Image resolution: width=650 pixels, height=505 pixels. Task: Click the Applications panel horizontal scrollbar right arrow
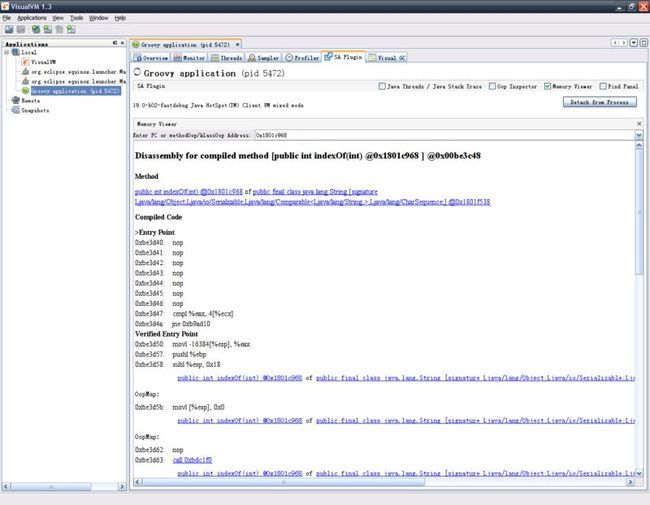(122, 486)
